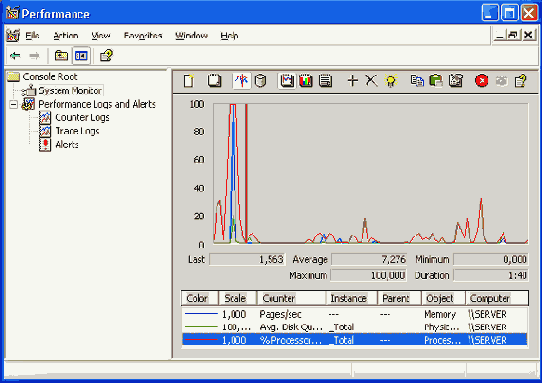The image size is (542, 383).
Task: Click the MMC icon left of File menu
Action: tap(13, 35)
